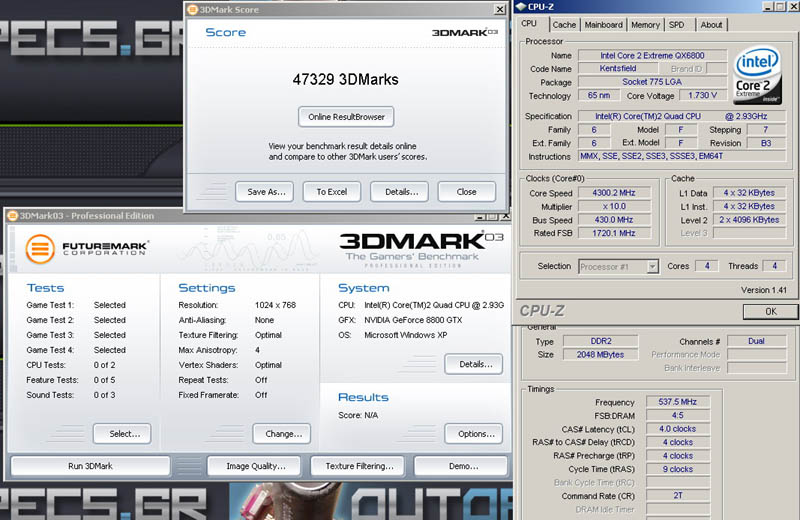Image resolution: width=800 pixels, height=520 pixels.
Task: Click the 3DMark03 Professional Edition title icon
Action: (x=12, y=216)
